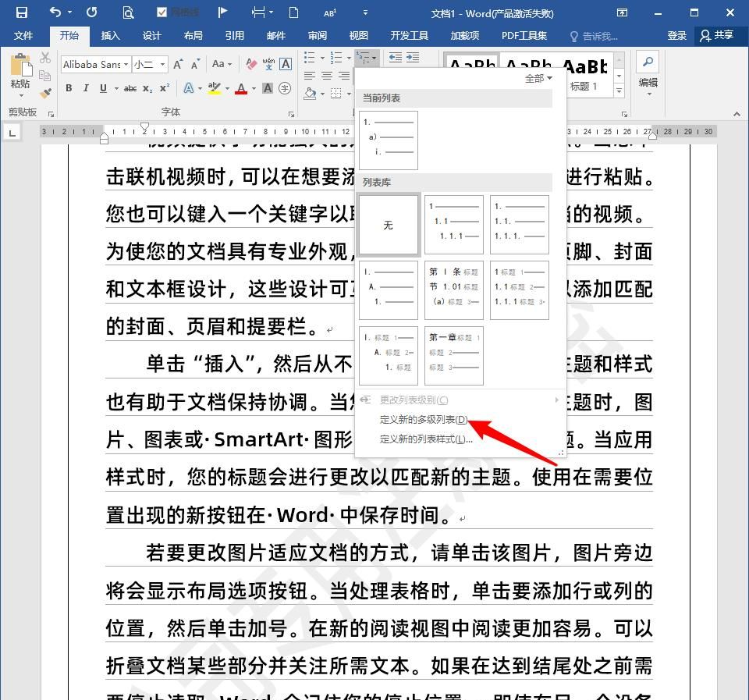The width and height of the screenshot is (749, 700).
Task: Toggle bold formatting
Action: (69, 88)
